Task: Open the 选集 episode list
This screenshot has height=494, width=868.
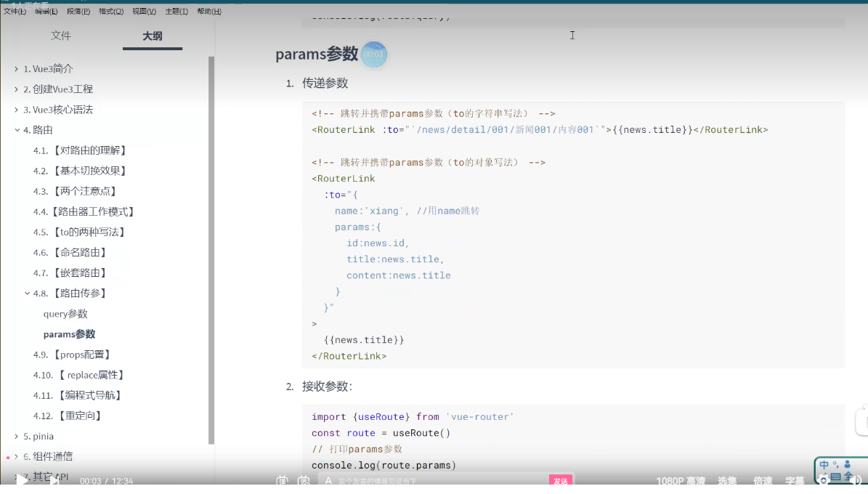Action: [727, 481]
